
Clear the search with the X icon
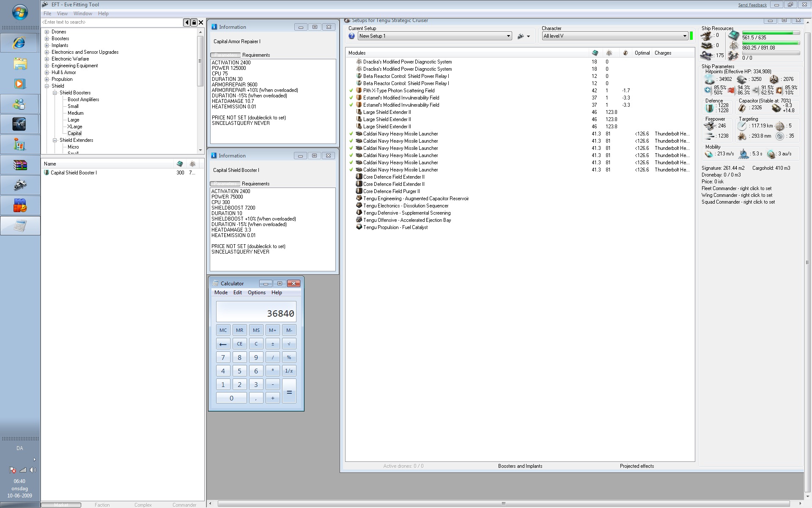tap(201, 22)
